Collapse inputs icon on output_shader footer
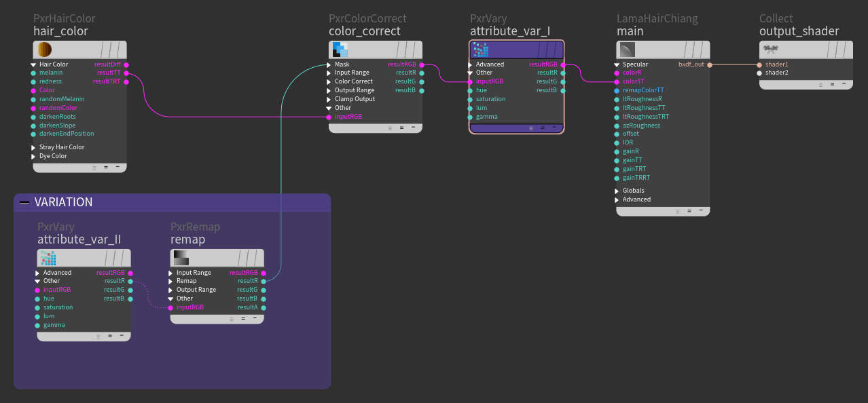868x403 pixels. tap(844, 84)
